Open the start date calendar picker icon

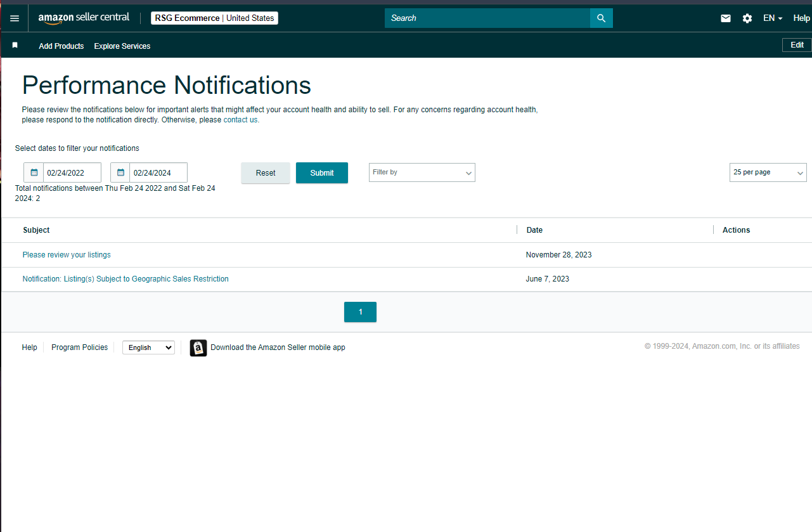(34, 172)
